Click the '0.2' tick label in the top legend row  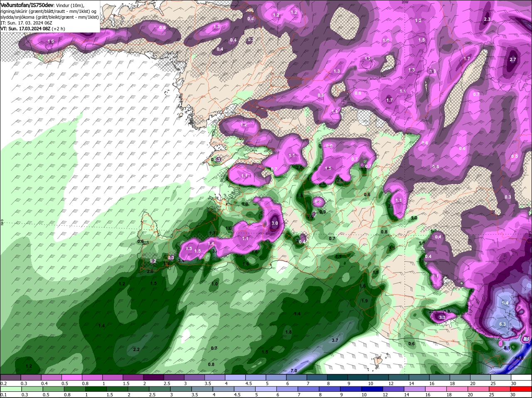pos(4,383)
